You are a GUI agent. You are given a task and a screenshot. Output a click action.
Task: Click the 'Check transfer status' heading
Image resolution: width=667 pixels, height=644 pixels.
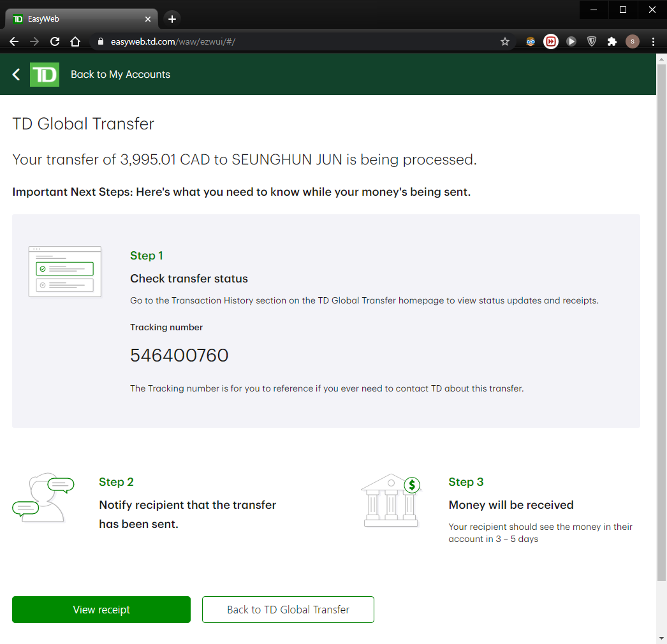(x=189, y=279)
